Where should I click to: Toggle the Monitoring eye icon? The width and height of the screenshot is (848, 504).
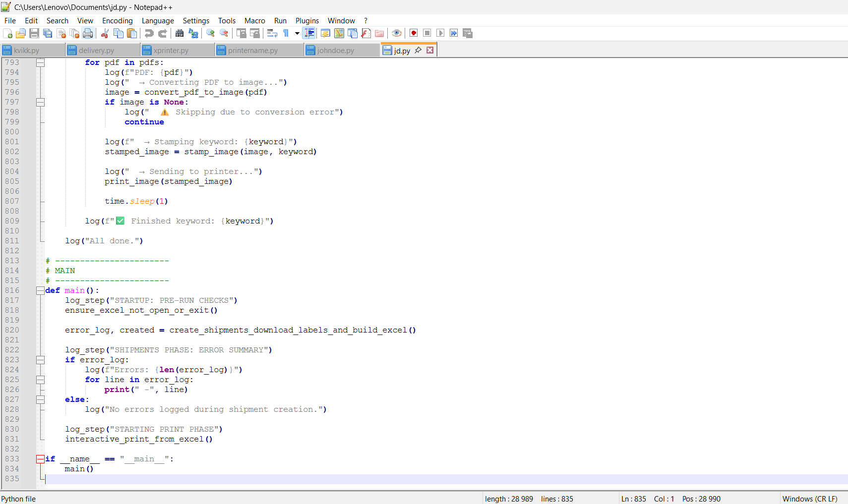point(396,33)
